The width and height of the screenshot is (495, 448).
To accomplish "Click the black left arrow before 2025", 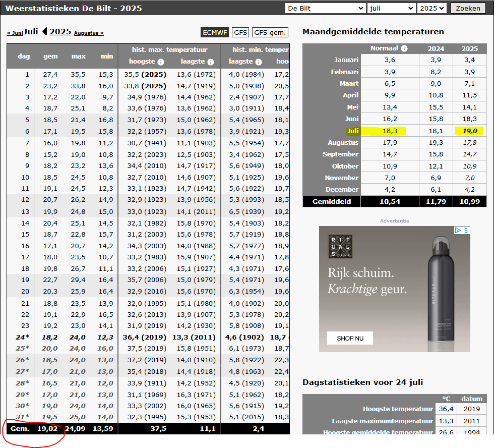I will tap(44, 32).
